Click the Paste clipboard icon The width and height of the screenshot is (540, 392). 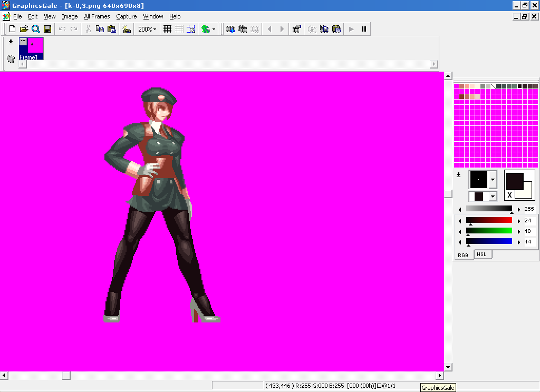click(x=112, y=29)
